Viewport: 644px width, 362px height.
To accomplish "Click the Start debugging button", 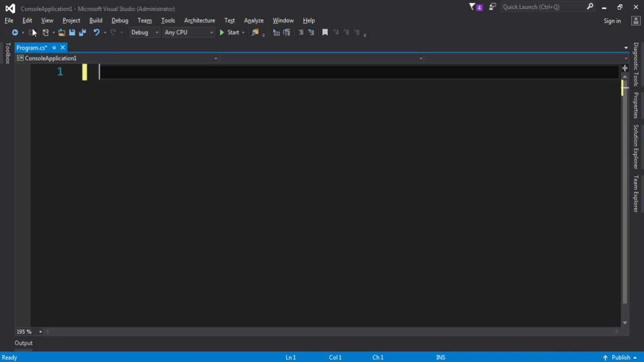I will click(229, 32).
